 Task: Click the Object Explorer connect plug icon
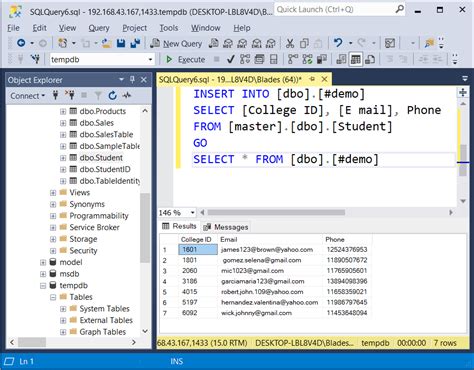55,96
